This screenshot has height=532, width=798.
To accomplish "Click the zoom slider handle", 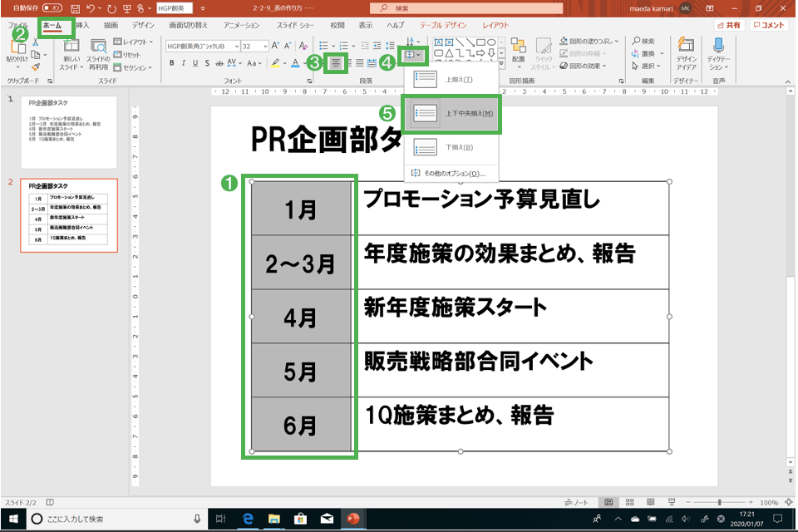I will (719, 502).
